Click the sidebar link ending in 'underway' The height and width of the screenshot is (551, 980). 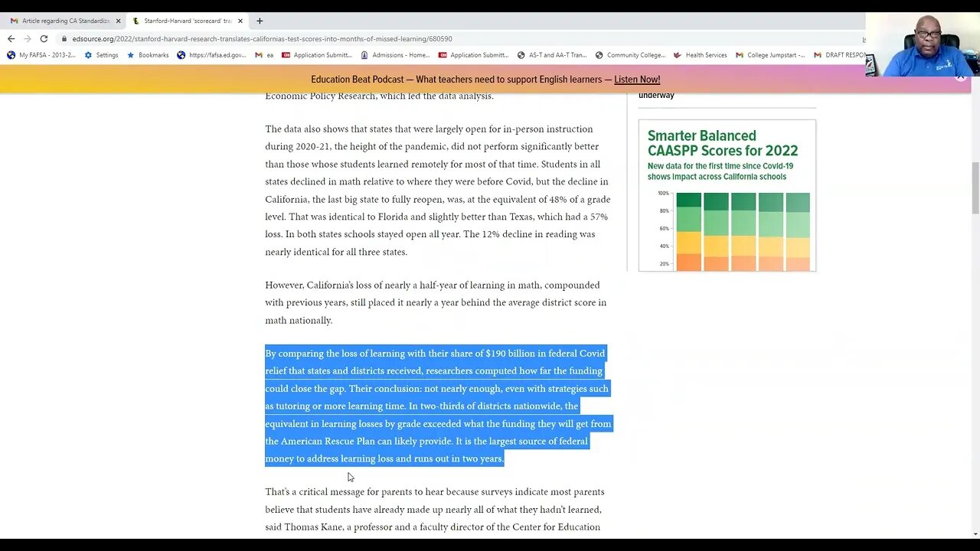pos(656,95)
